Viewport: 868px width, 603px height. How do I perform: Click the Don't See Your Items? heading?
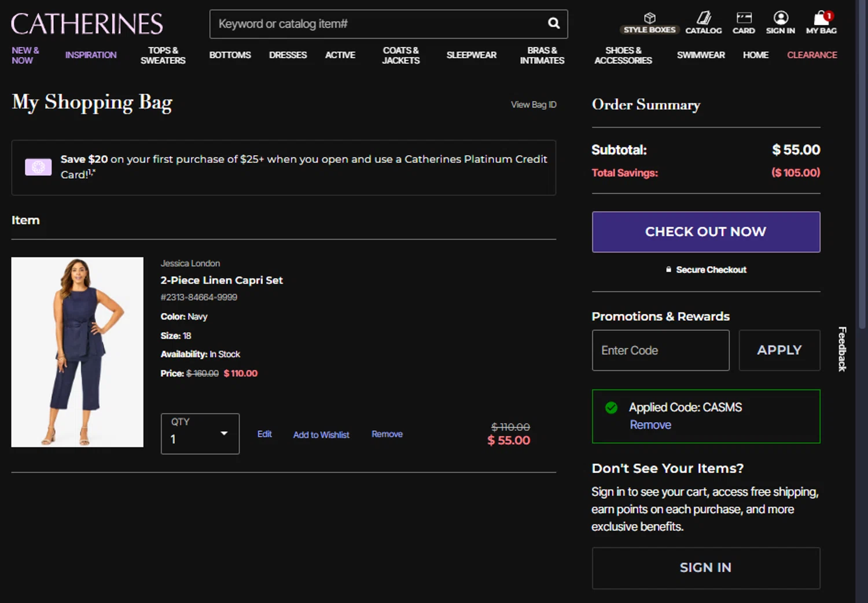[668, 468]
